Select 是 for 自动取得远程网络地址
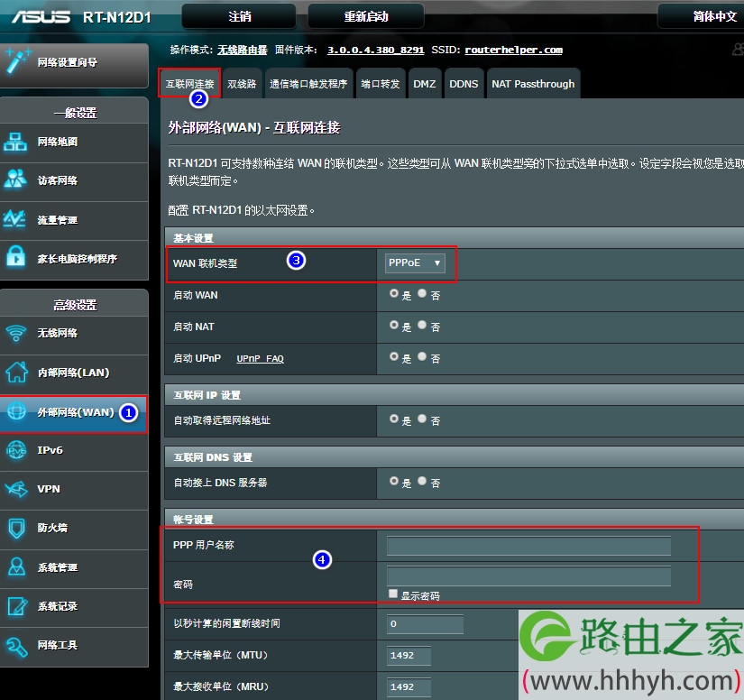 394,419
